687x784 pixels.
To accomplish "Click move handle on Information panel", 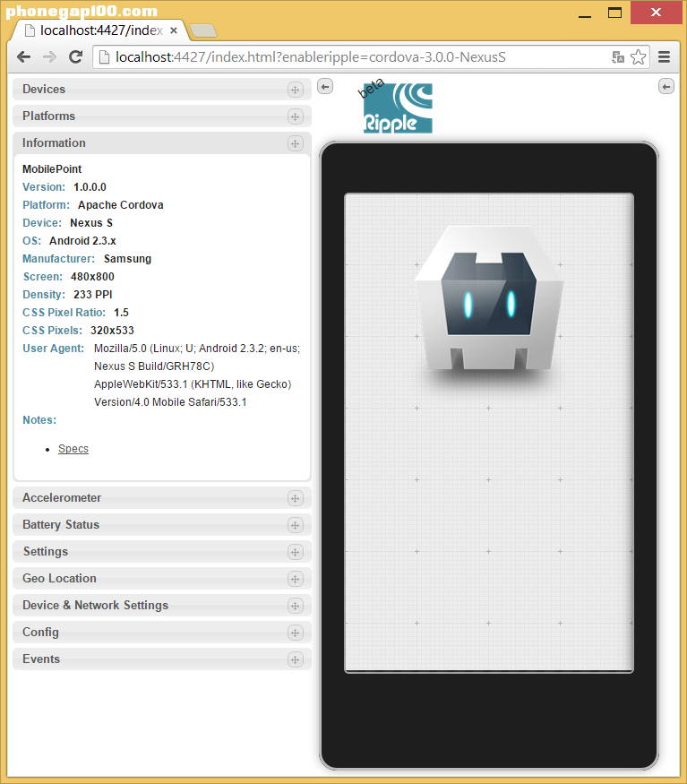I will [295, 144].
